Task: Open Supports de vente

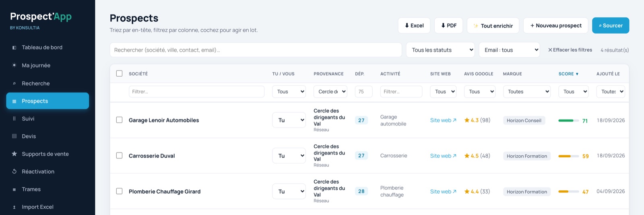Action: [x=47, y=154]
